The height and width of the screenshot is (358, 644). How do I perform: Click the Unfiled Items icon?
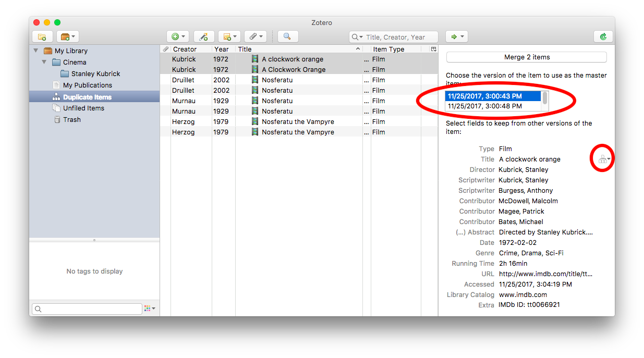click(57, 108)
